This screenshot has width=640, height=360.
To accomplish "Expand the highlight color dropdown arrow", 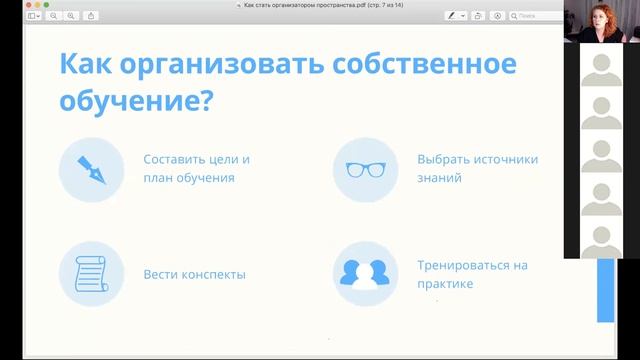I will tap(463, 16).
